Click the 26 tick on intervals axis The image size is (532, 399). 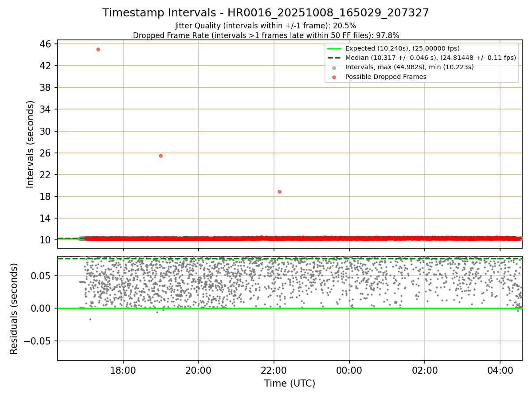point(46,153)
